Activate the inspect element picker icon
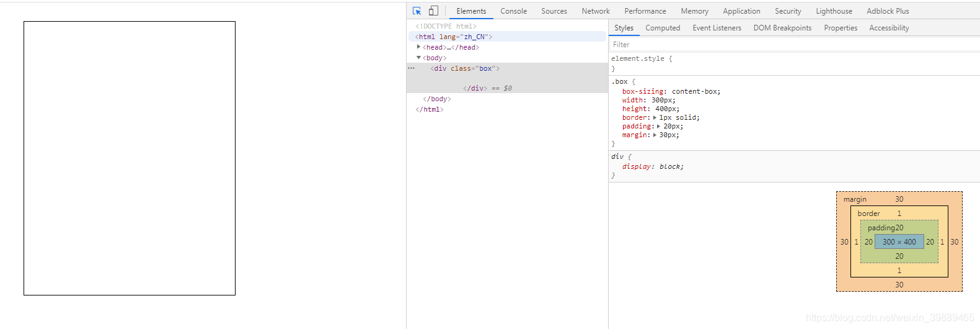 tap(417, 11)
